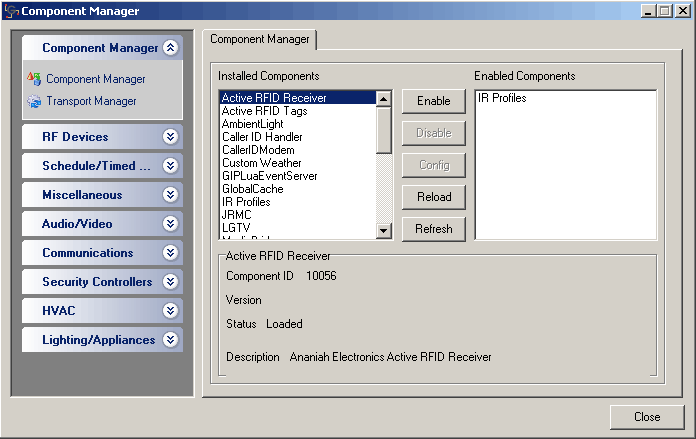Select IR Profiles in Enabled Components list
The image size is (696, 439).
pyautogui.click(x=502, y=98)
